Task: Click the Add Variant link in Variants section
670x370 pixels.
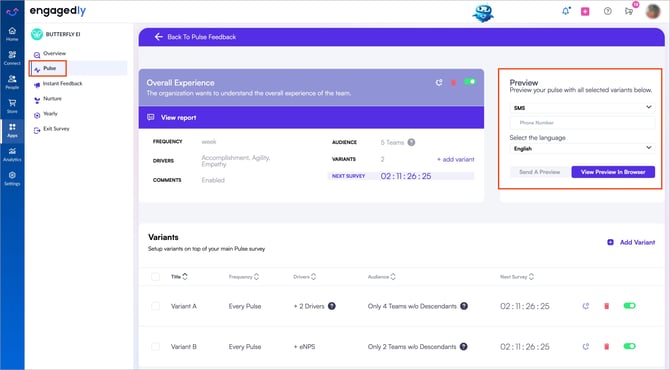Action: pyautogui.click(x=637, y=242)
